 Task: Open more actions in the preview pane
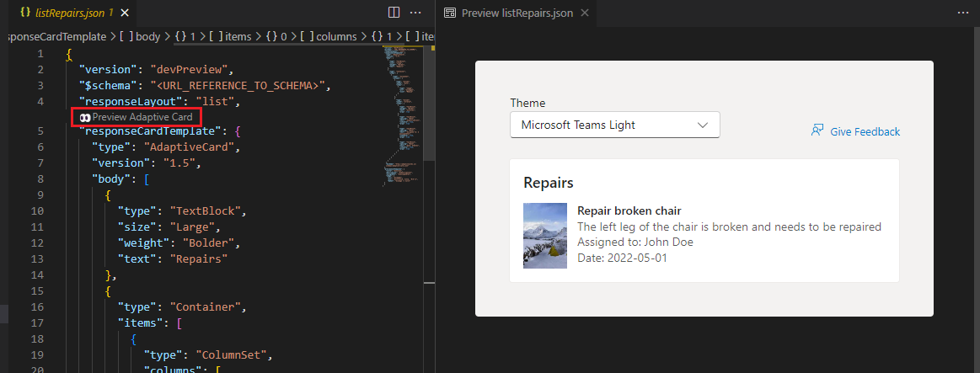pyautogui.click(x=964, y=13)
